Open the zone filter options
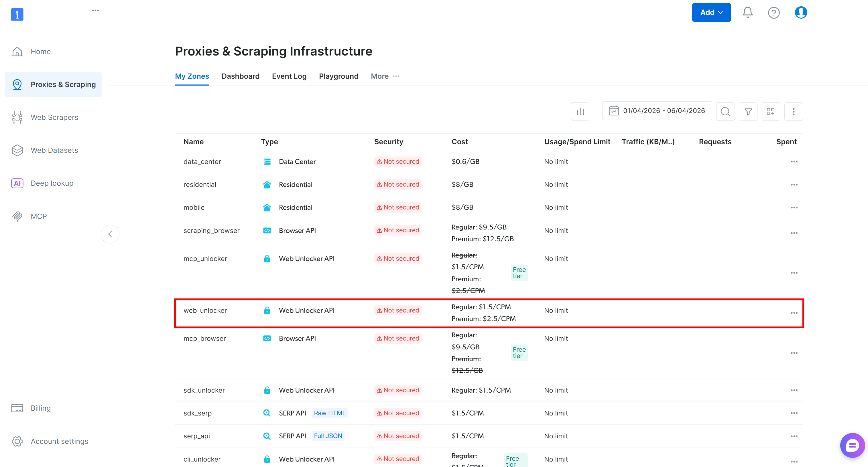868x467 pixels. 748,111
